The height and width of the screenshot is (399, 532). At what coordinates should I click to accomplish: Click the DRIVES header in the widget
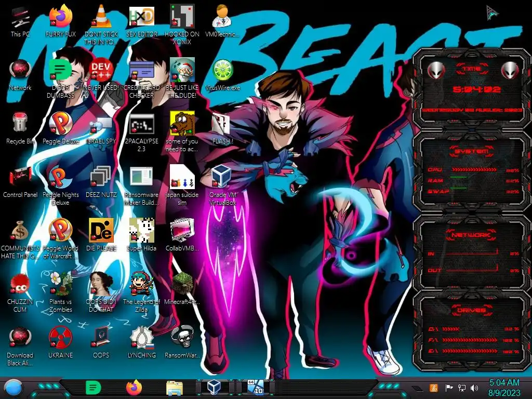click(x=472, y=310)
